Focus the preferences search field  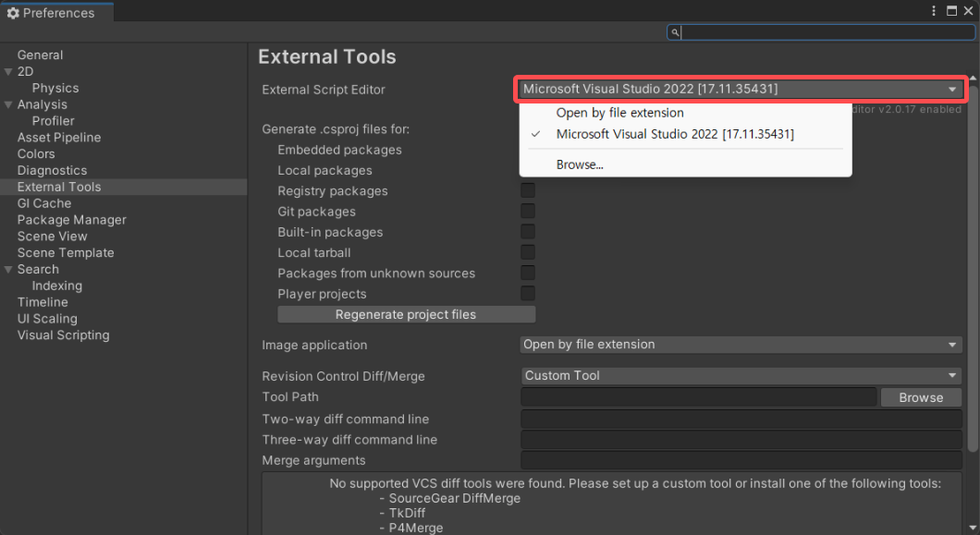pyautogui.click(x=821, y=32)
